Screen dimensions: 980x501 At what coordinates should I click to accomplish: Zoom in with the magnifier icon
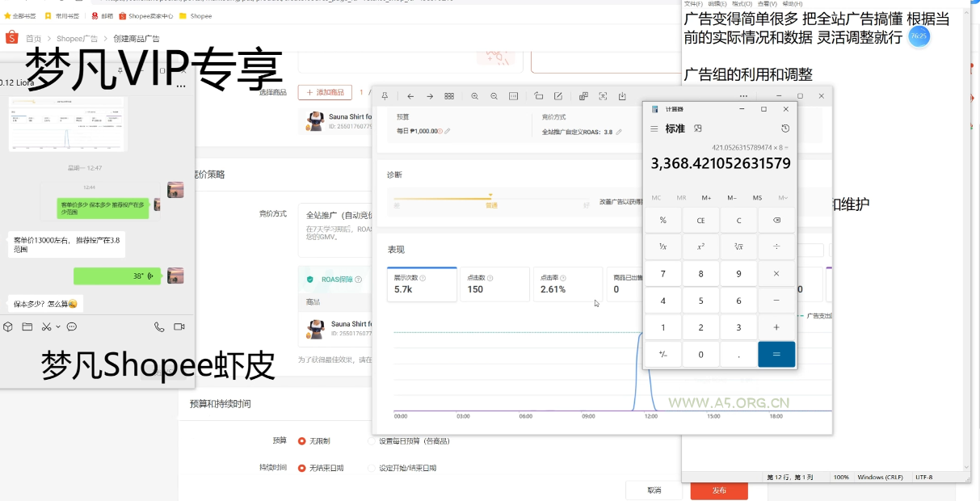474,95
